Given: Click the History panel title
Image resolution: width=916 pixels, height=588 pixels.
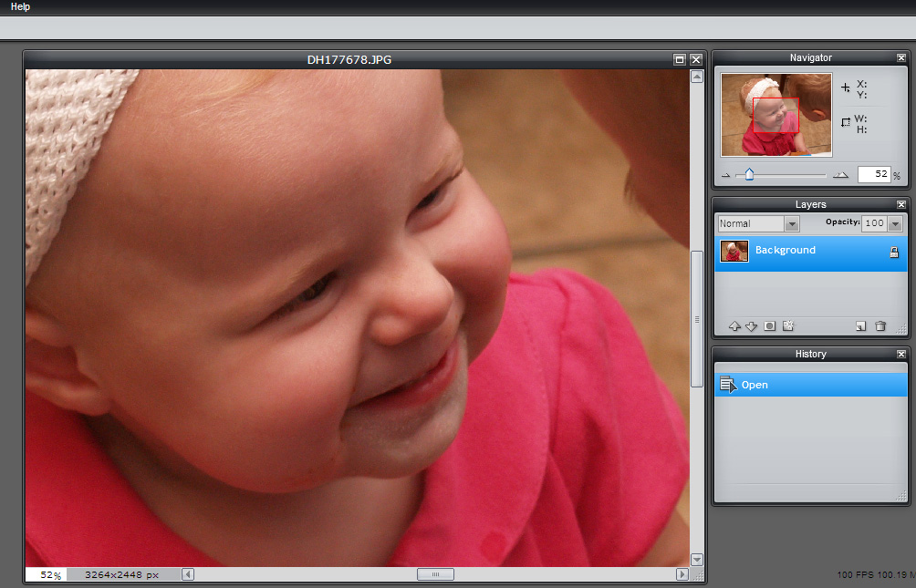Looking at the screenshot, I should pos(810,354).
